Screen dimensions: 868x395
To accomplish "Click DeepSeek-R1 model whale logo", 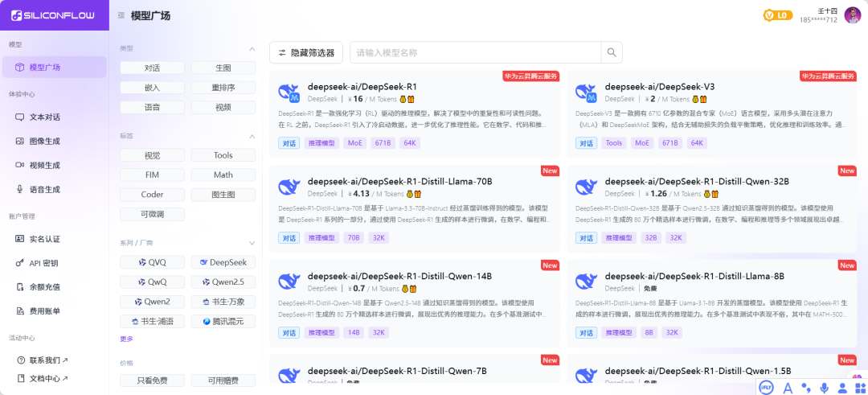I will coord(289,93).
